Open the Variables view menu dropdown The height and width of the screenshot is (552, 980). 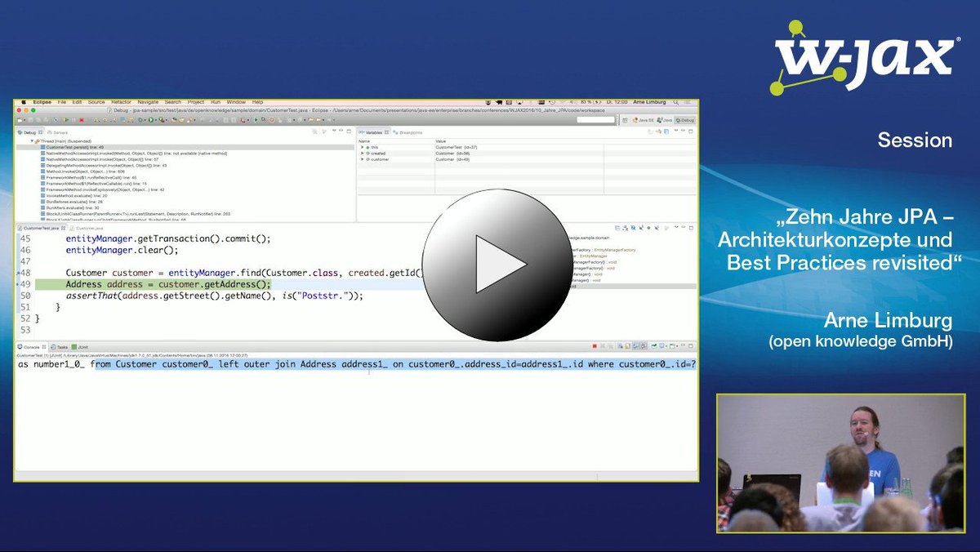point(676,132)
